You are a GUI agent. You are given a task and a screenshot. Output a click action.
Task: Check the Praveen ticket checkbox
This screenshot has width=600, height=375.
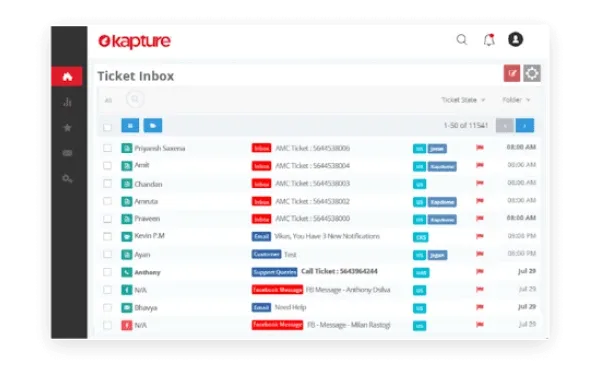tap(108, 218)
